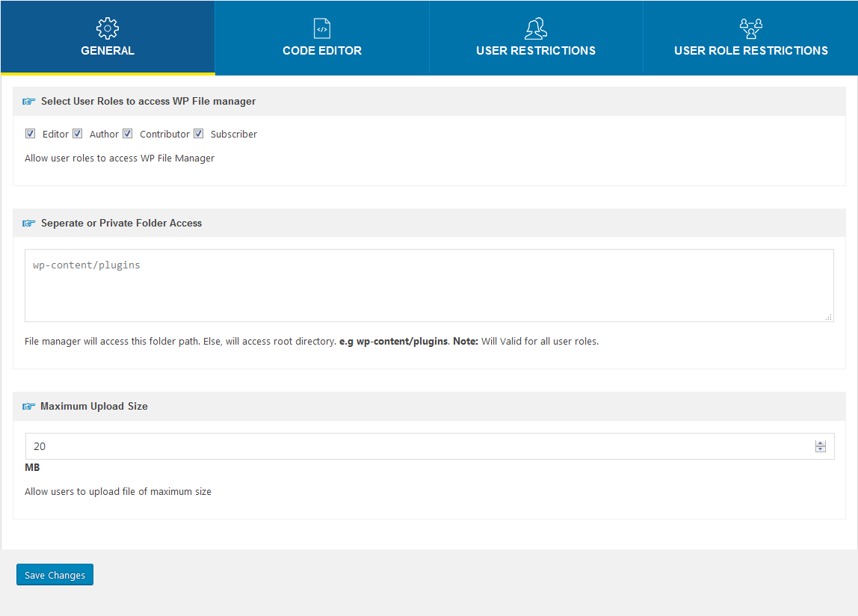Click hand icon beside Private Folder Access
Viewport: 858px width, 616px height.
(29, 223)
